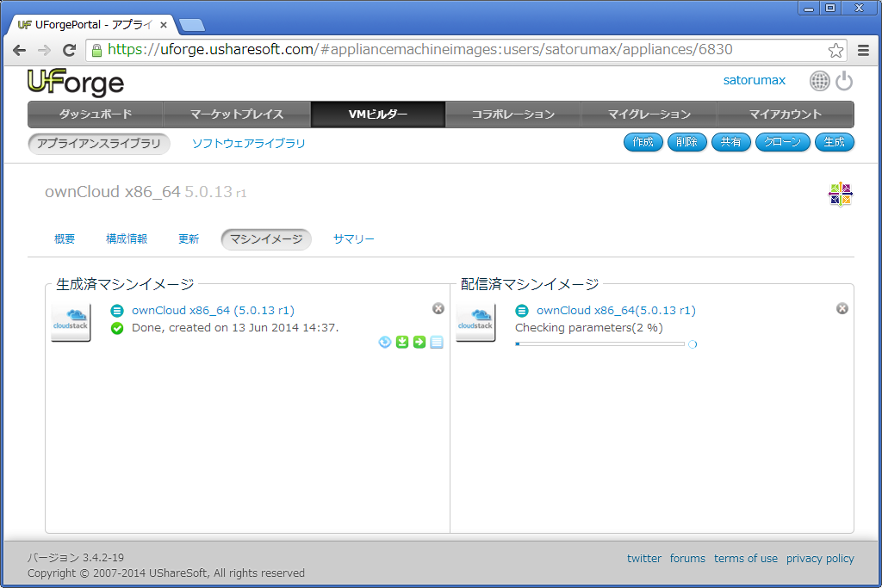The width and height of the screenshot is (882, 588).
Task: Click the green download icon for the generated image
Action: pyautogui.click(x=402, y=342)
